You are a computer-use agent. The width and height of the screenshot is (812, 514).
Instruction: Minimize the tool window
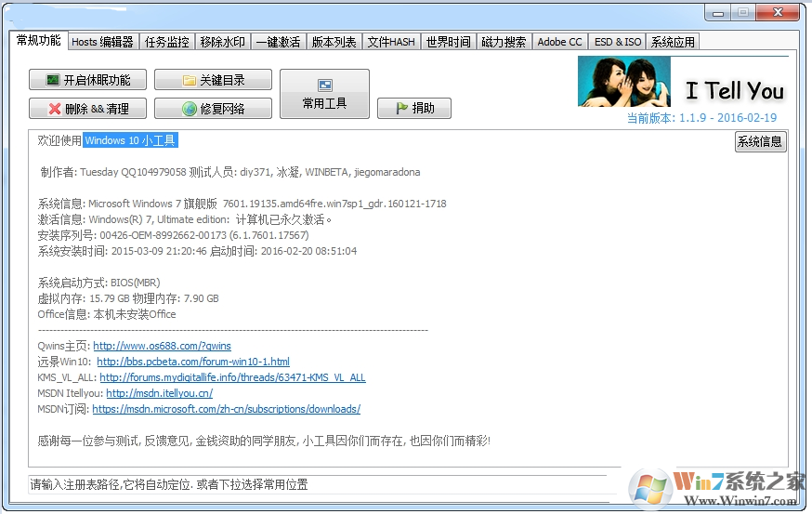(718, 13)
